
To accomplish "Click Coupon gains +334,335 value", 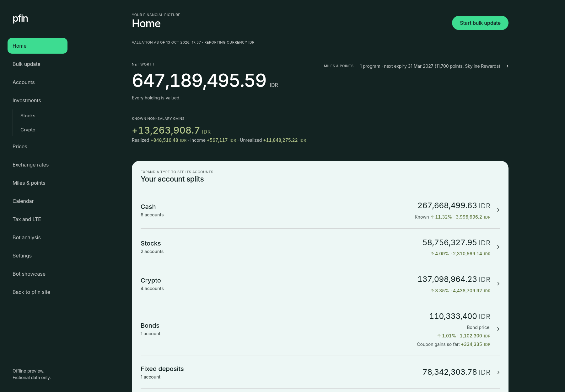I will click(x=471, y=344).
